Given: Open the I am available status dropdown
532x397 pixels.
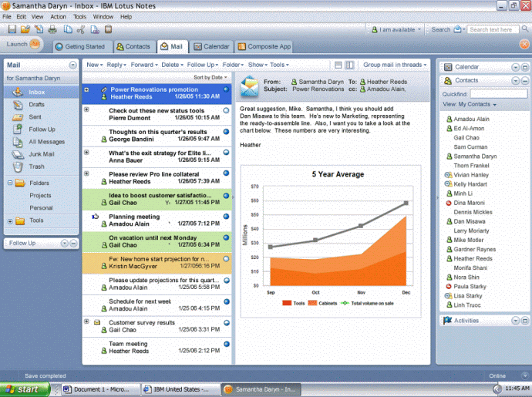Looking at the screenshot, I should click(x=396, y=29).
